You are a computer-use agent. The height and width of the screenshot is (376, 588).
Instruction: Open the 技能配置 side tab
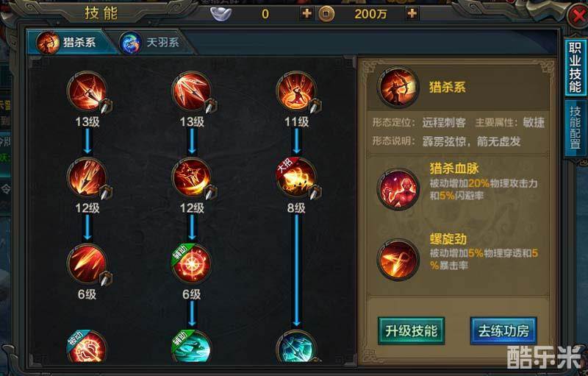575,127
